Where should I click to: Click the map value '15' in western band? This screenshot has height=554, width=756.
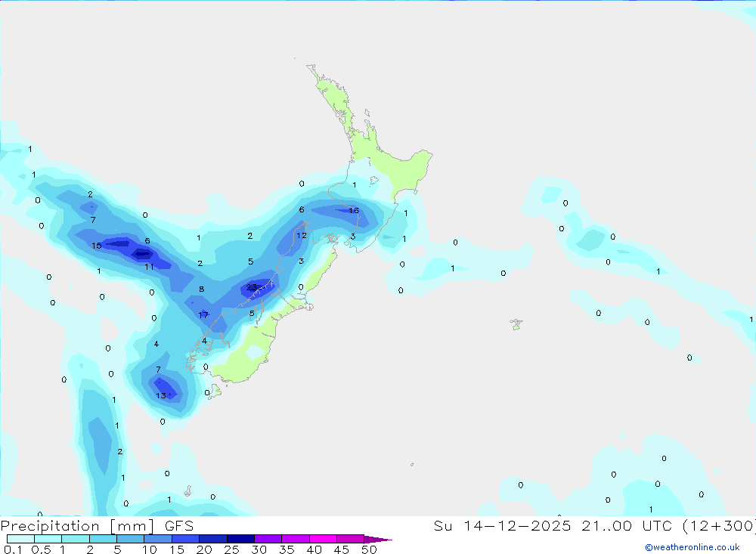coord(97,246)
